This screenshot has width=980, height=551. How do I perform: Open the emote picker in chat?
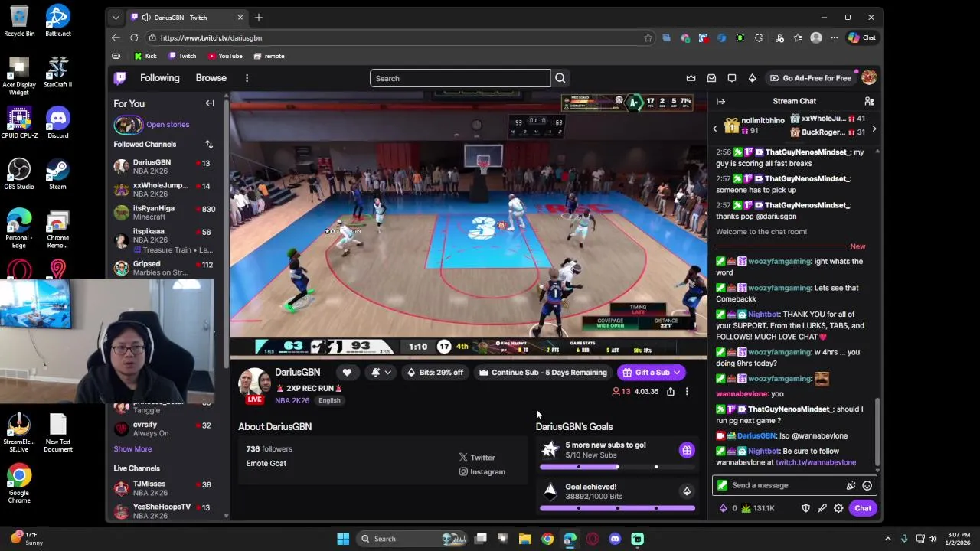(867, 485)
